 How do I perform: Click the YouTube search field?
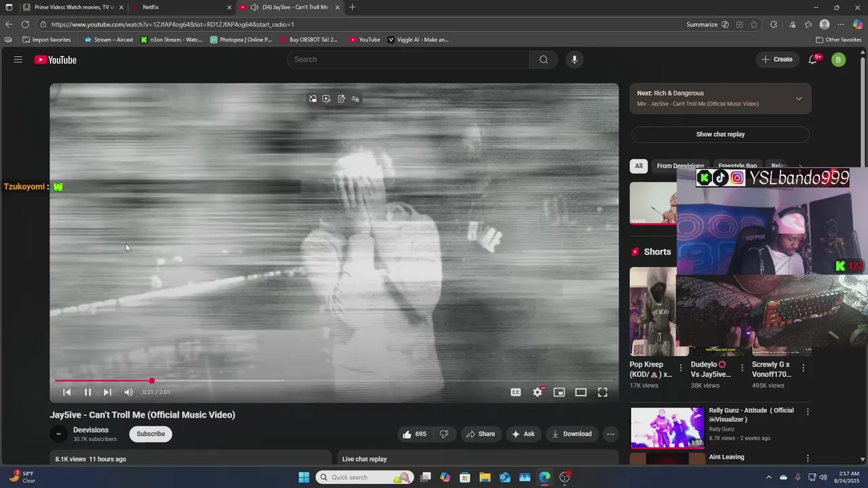(x=408, y=60)
